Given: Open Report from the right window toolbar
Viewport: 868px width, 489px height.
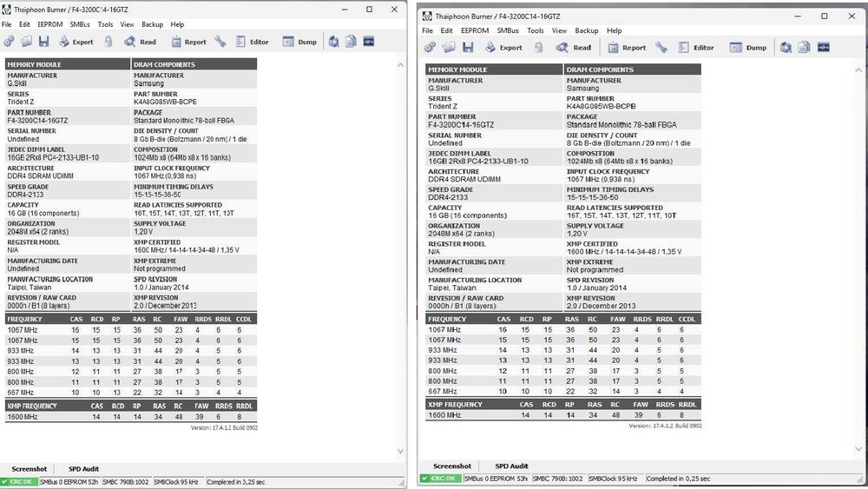Looking at the screenshot, I should [x=627, y=48].
